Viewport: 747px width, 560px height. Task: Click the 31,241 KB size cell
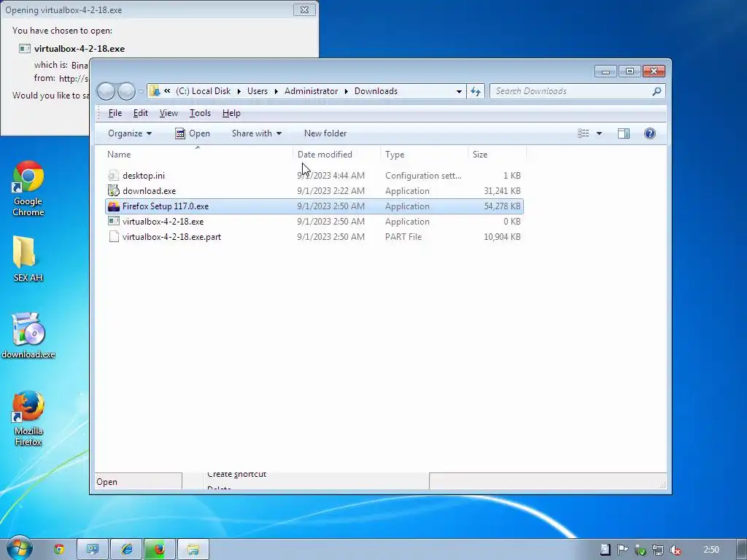point(502,190)
